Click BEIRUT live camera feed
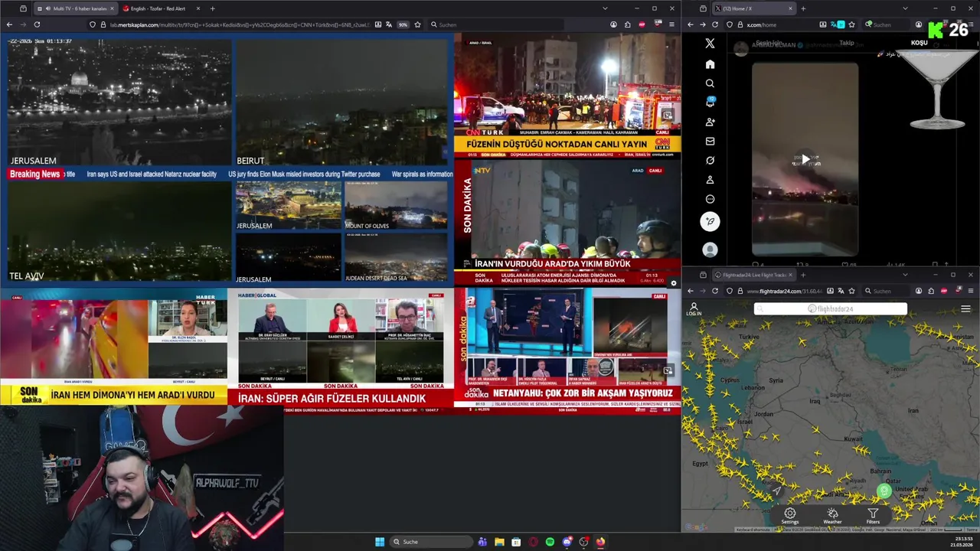 tap(341, 101)
